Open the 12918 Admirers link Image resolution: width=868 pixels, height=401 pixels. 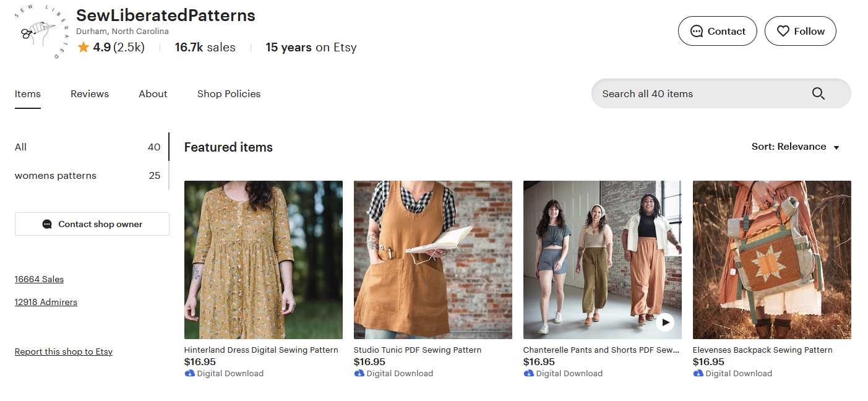click(46, 302)
